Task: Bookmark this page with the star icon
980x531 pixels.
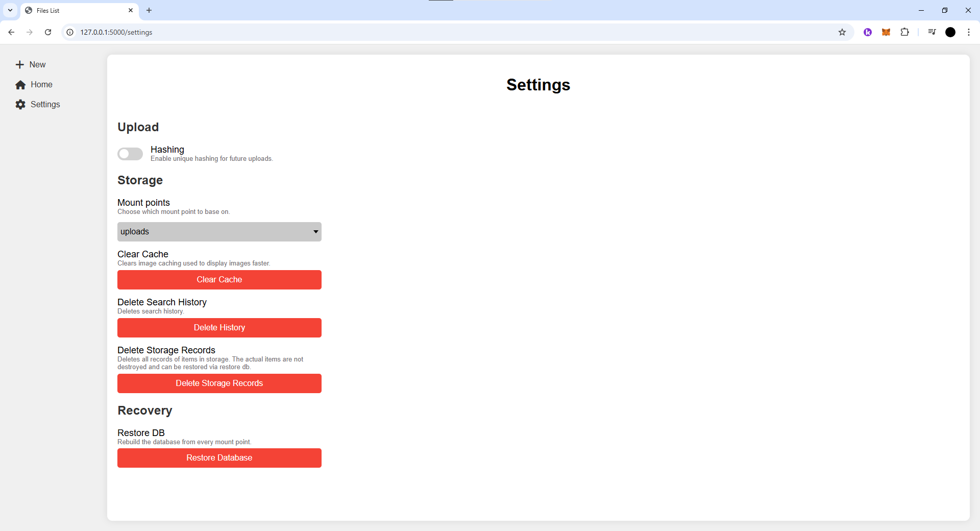Action: pos(842,32)
